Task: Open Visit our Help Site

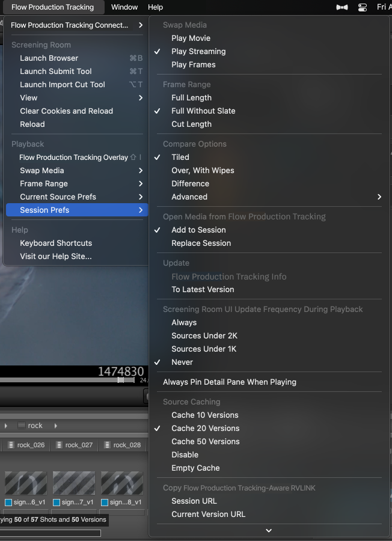Action: [76, 256]
